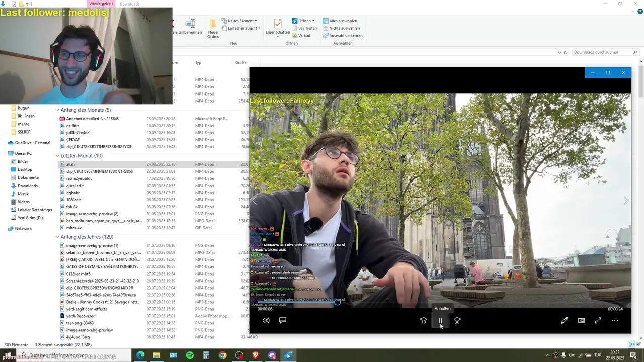Select OneDrive - Personal in navigation pane
The image size is (644, 362).
(x=33, y=143)
